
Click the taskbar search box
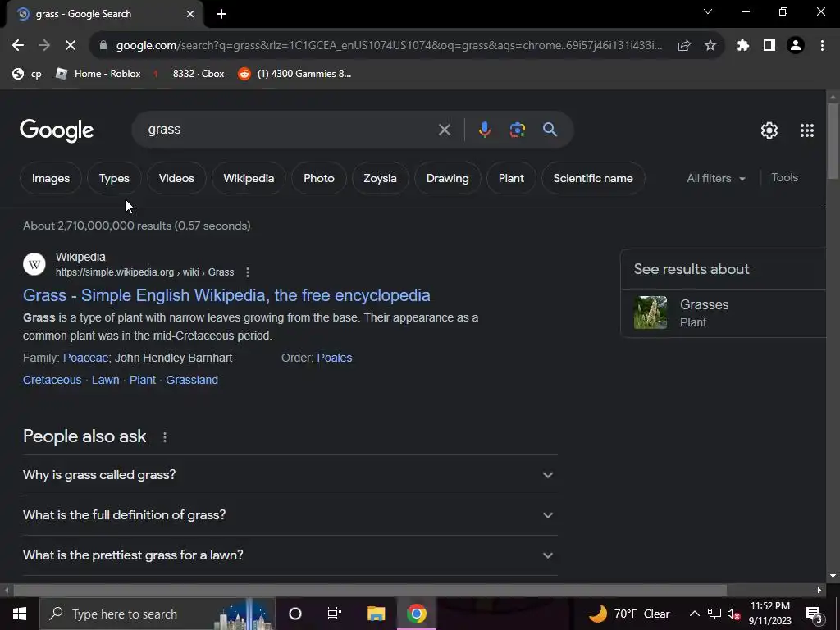pos(157,614)
